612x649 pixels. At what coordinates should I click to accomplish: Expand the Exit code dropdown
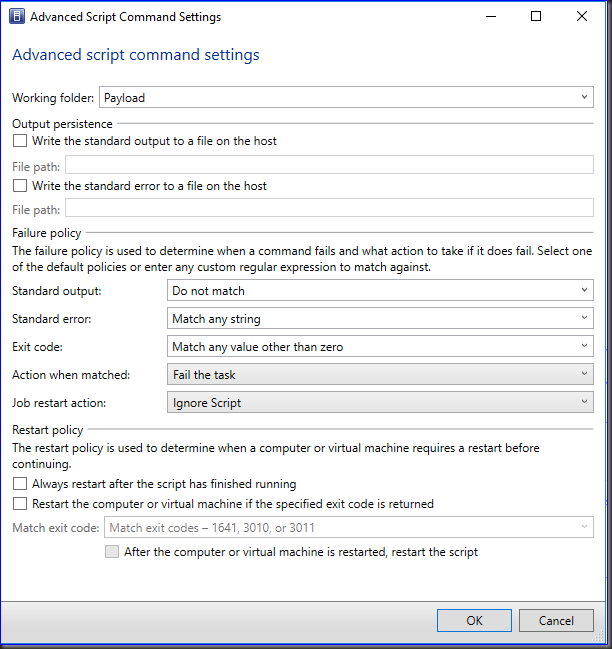click(380, 347)
